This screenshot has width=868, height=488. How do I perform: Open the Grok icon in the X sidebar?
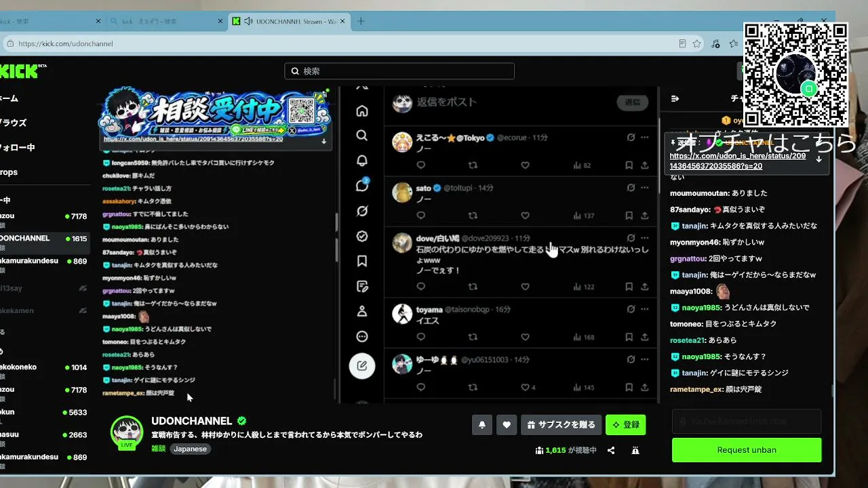coord(362,211)
